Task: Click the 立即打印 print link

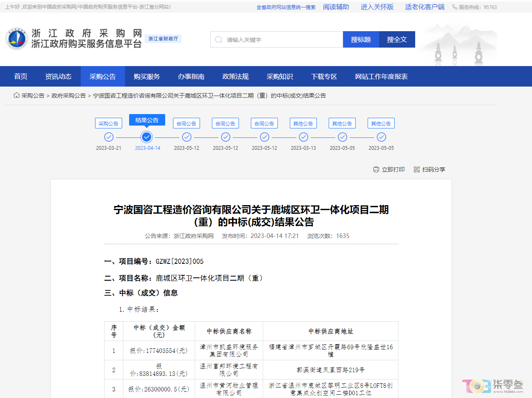Action: (x=389, y=169)
